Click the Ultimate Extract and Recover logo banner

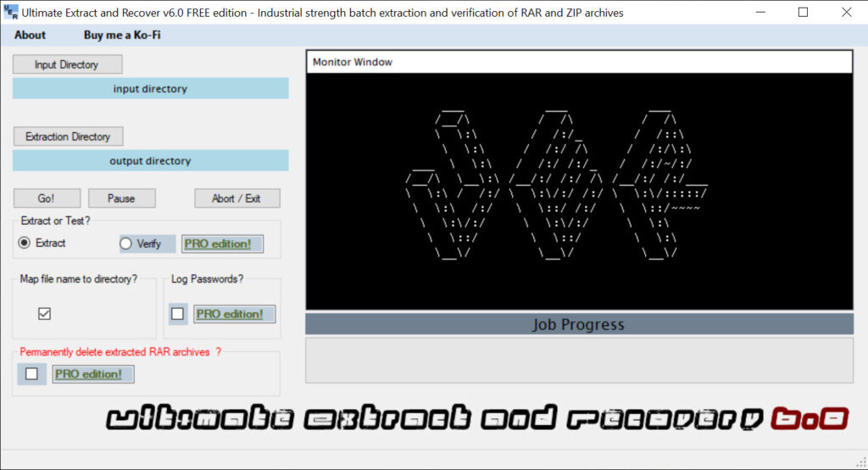point(477,418)
